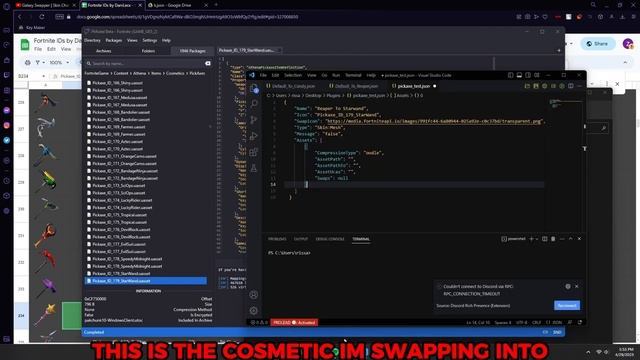The image size is (640, 360).
Task: Open Discord notification gear settings
Action: tap(568, 287)
